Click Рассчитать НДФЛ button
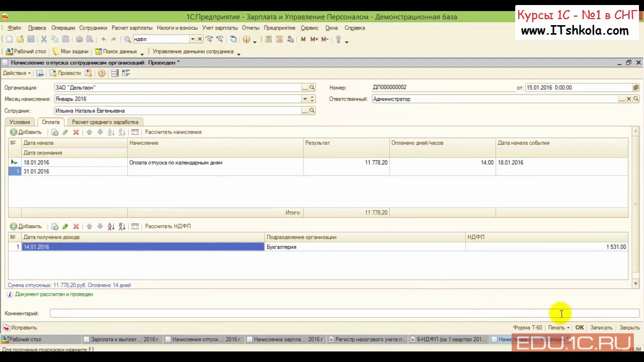 coord(168,226)
